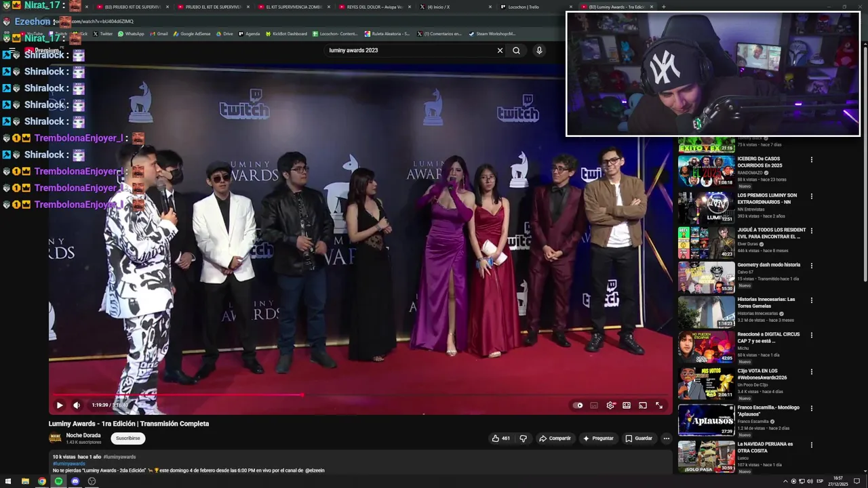Click the YouTube search magnifier button
Viewport: 868px width, 488px height.
pyautogui.click(x=516, y=50)
